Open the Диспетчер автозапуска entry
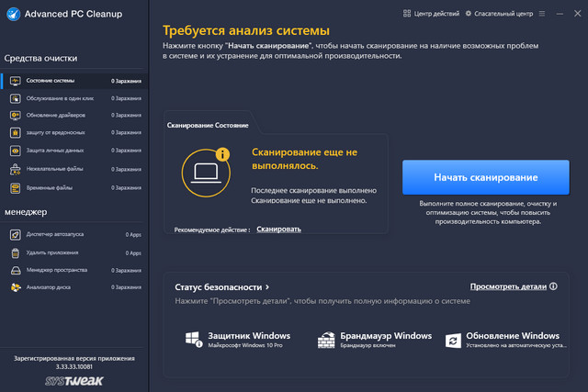588x392 pixels. pyautogui.click(x=75, y=235)
